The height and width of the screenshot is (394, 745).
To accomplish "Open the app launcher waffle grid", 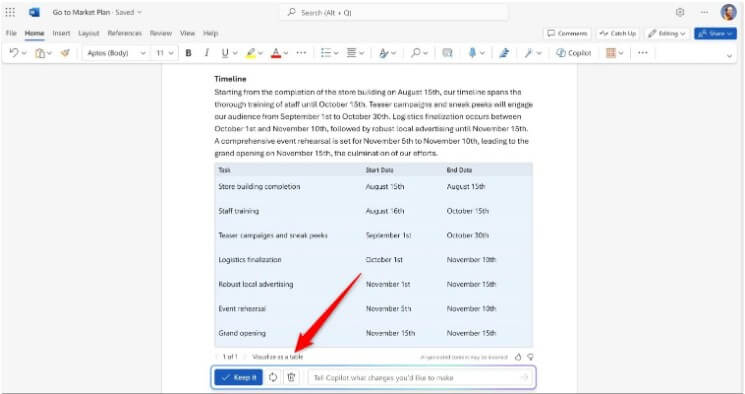I will pyautogui.click(x=10, y=12).
